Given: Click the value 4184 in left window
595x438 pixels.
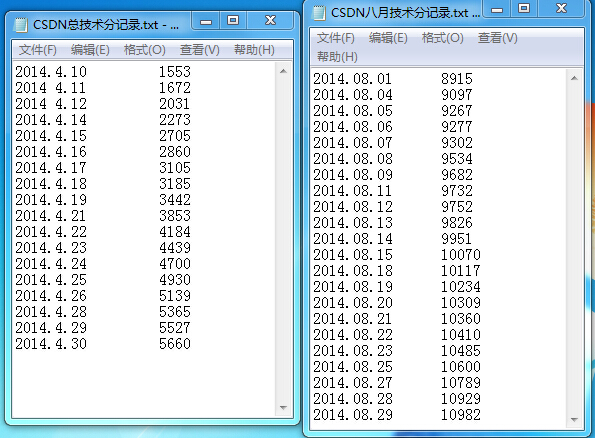Looking at the screenshot, I should click(175, 232).
